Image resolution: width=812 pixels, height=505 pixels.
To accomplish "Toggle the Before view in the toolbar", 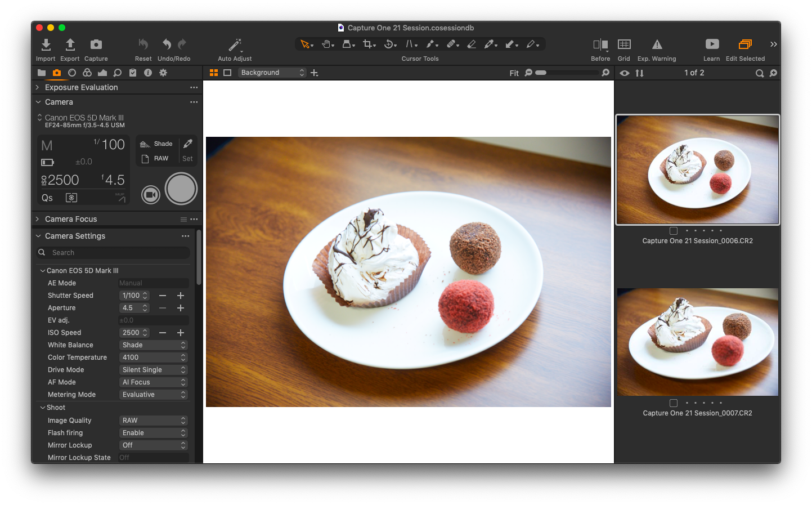I will (600, 44).
